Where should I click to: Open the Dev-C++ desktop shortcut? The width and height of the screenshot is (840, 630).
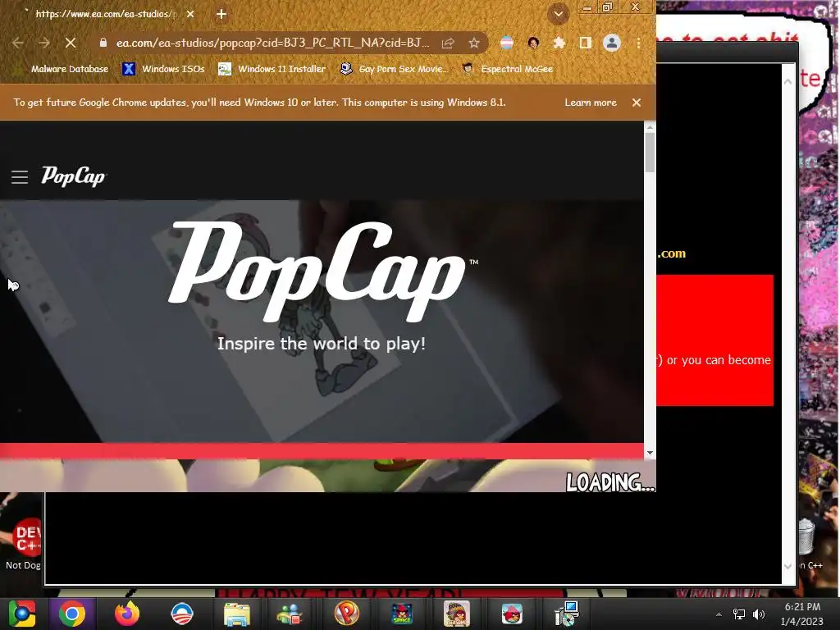point(25,545)
